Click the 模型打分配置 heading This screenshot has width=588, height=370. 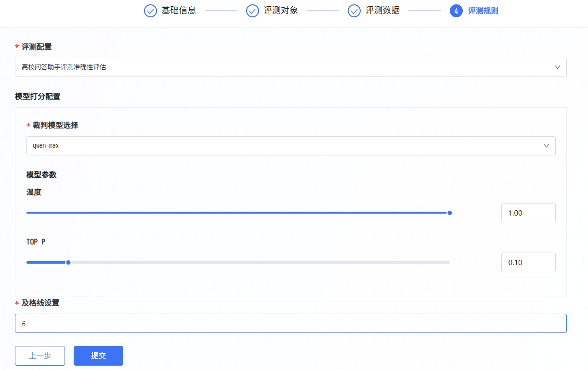[38, 96]
